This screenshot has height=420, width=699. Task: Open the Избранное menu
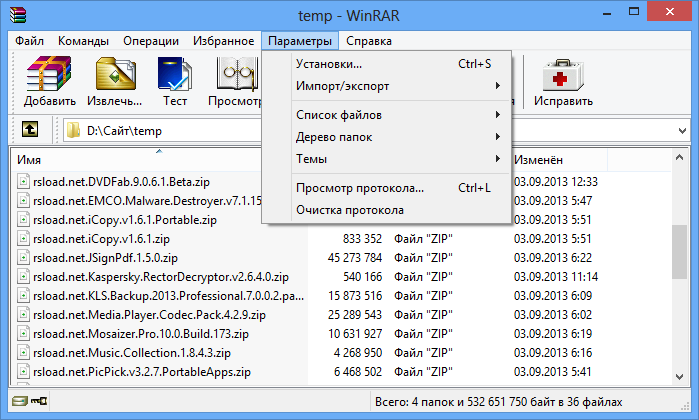[x=223, y=41]
